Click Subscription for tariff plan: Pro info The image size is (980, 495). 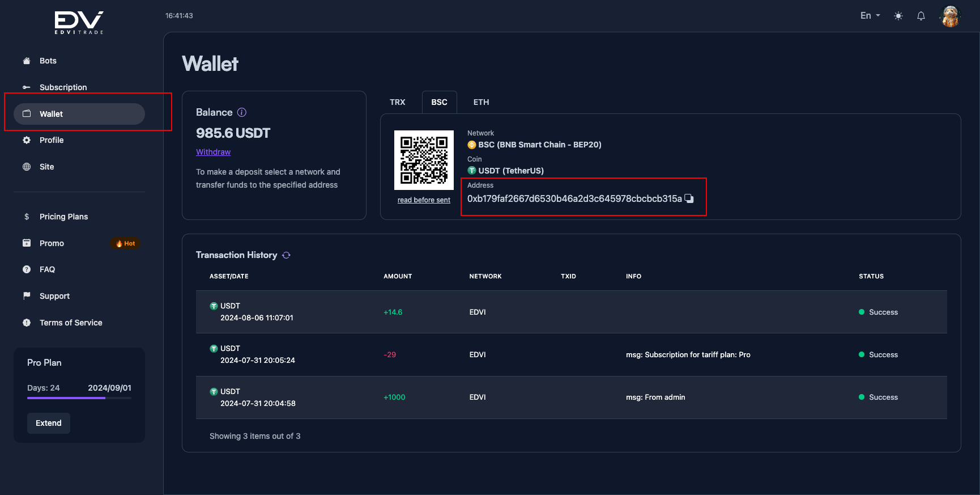(x=688, y=354)
